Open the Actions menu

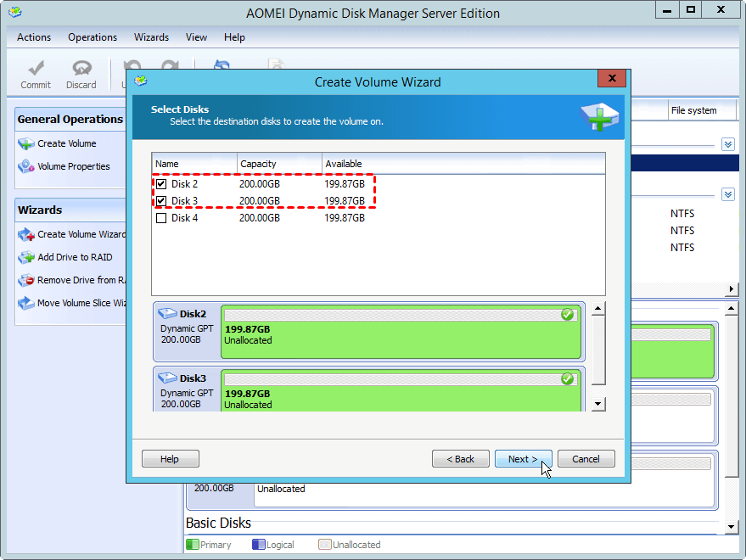(34, 37)
